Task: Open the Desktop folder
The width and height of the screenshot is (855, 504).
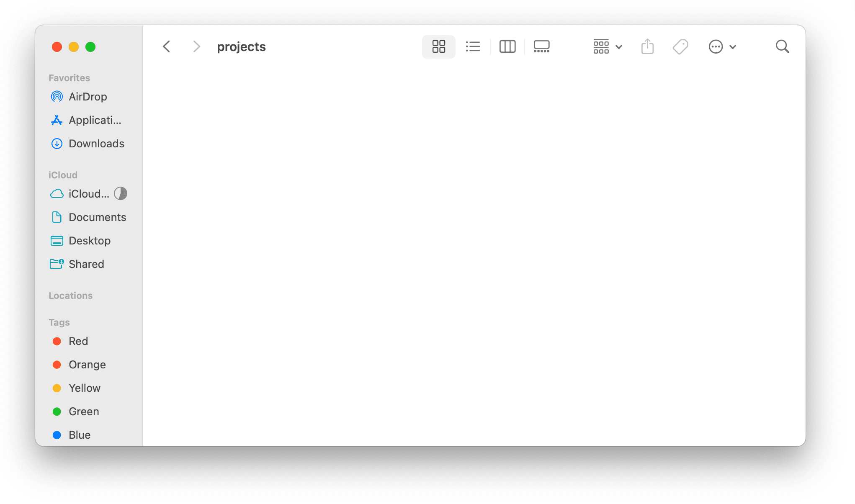Action: coord(89,240)
